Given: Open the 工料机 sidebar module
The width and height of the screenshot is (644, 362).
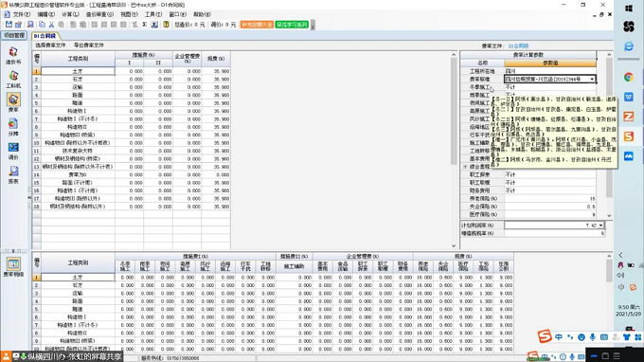Looking at the screenshot, I should 13,80.
